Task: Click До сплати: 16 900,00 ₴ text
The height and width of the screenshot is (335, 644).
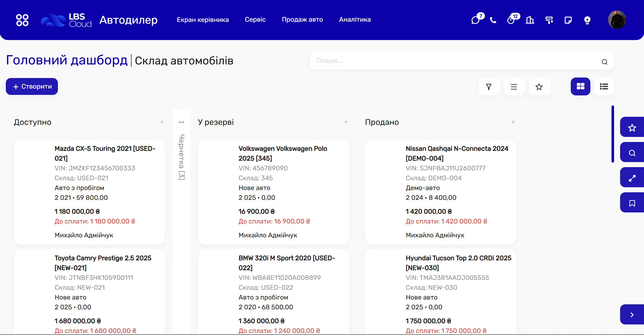Action: [x=274, y=221]
